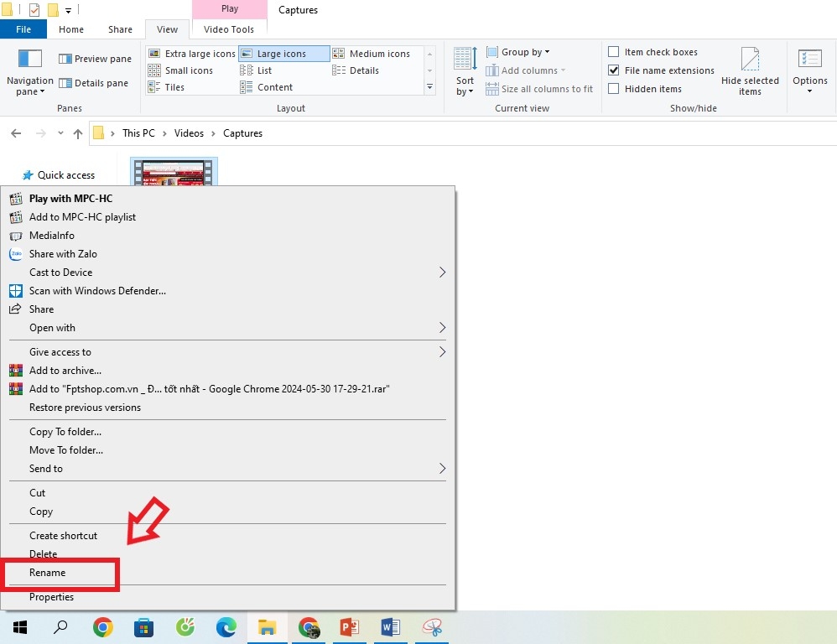Click Hide selected items button
This screenshot has height=644, width=837.
click(x=750, y=72)
